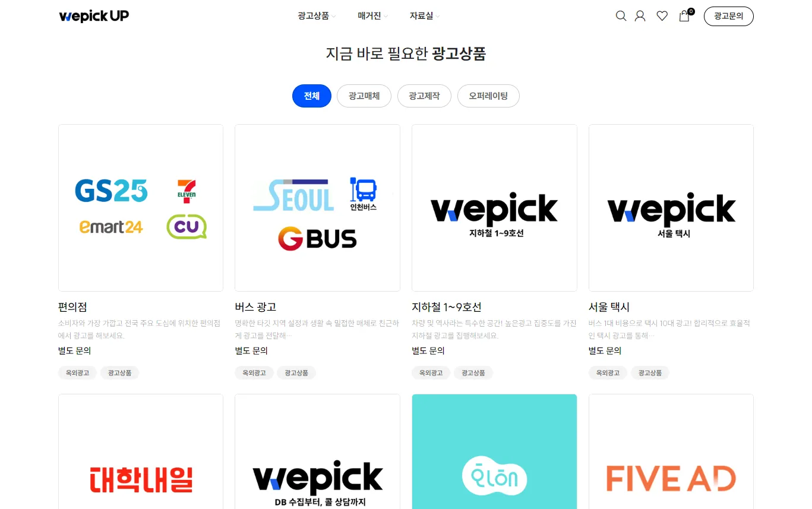
Task: Open the Seoul and G BUS thumbnail
Action: 317,208
